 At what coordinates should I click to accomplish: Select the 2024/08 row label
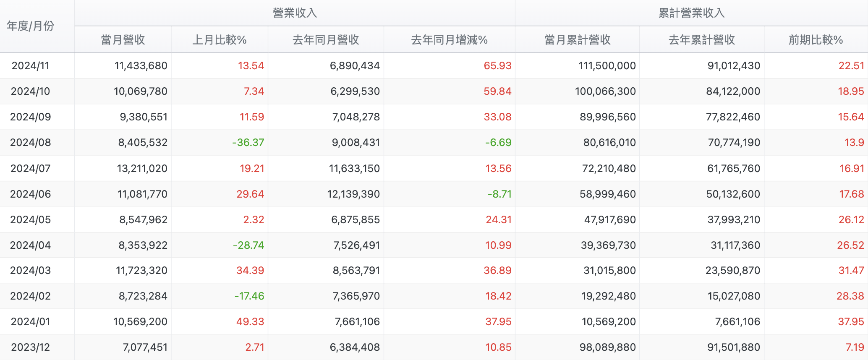(x=31, y=143)
